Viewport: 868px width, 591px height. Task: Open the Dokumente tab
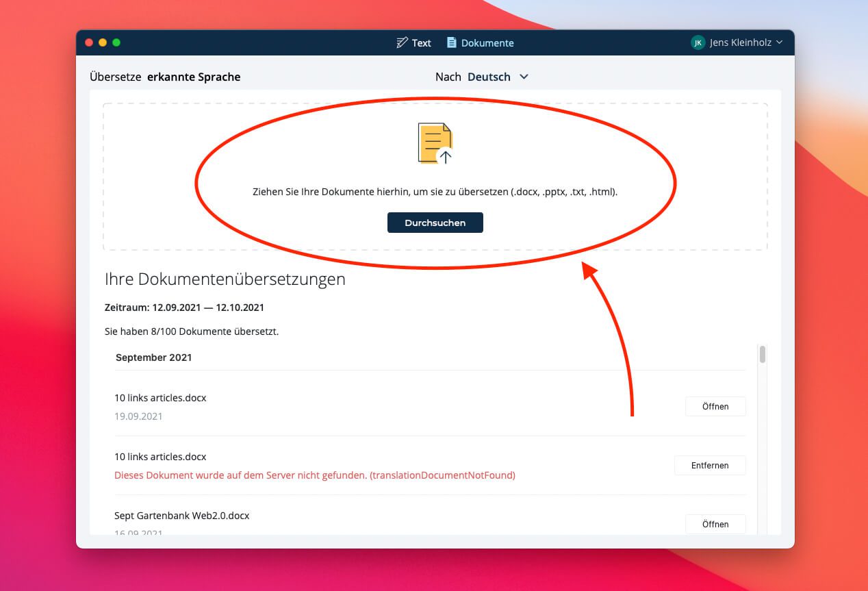480,42
